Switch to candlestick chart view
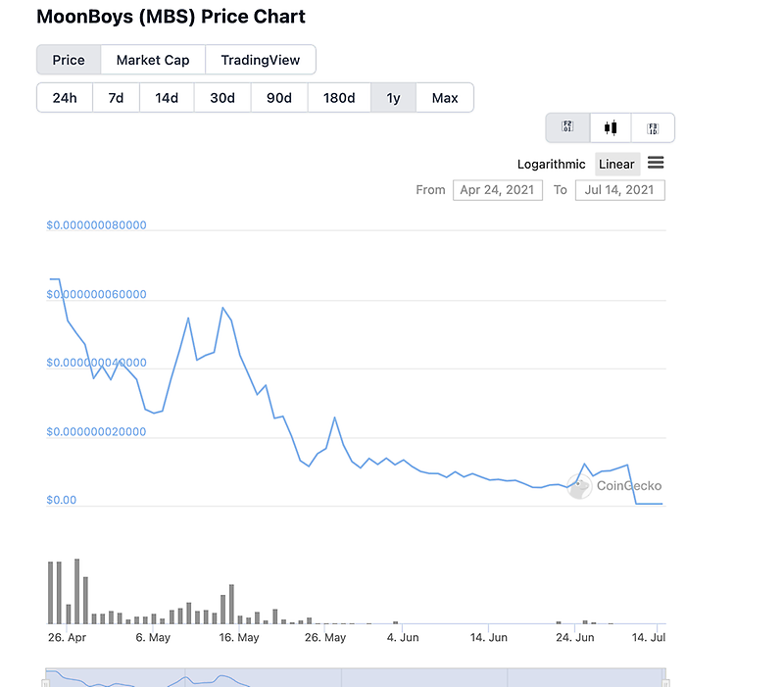Screen dimensions: 784x687 [611, 127]
